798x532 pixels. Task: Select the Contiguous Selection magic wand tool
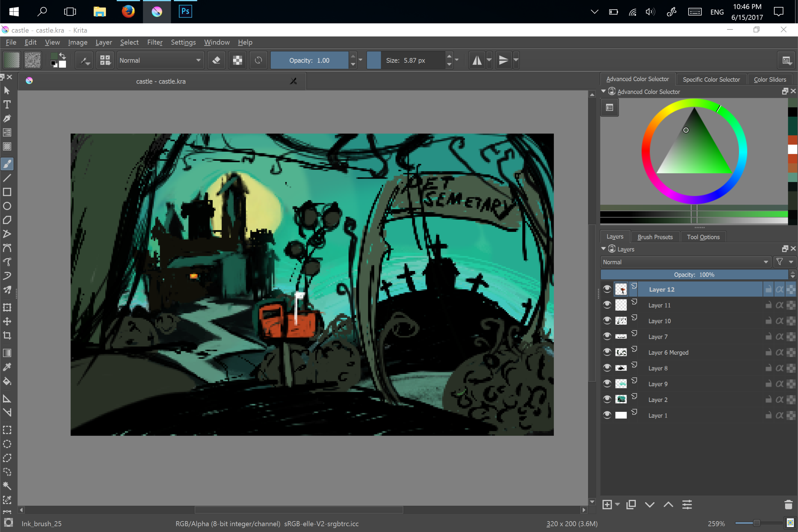(x=7, y=486)
